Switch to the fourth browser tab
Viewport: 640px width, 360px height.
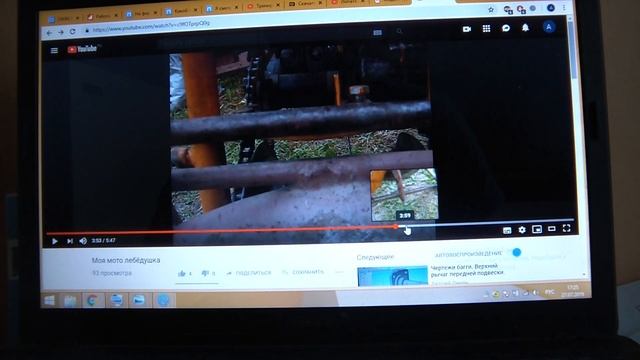[181, 11]
